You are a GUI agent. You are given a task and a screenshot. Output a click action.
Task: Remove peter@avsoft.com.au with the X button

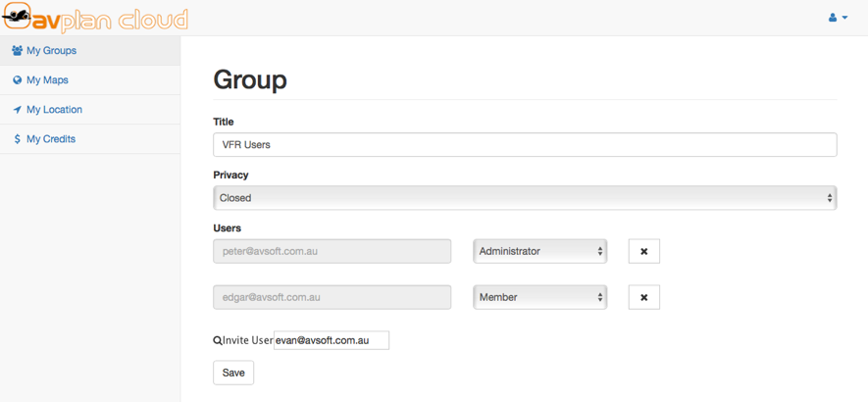643,252
